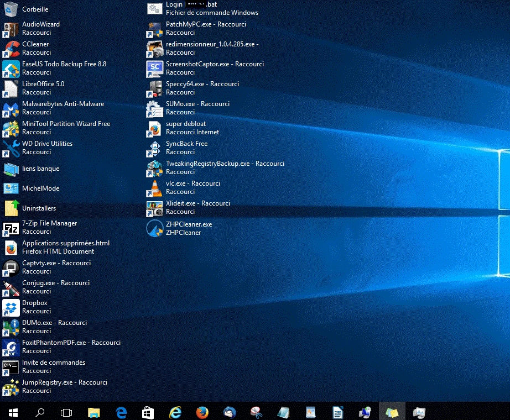Select the JumpRegistry.exe shortcut icon
The image size is (510, 420).
[x=11, y=386]
